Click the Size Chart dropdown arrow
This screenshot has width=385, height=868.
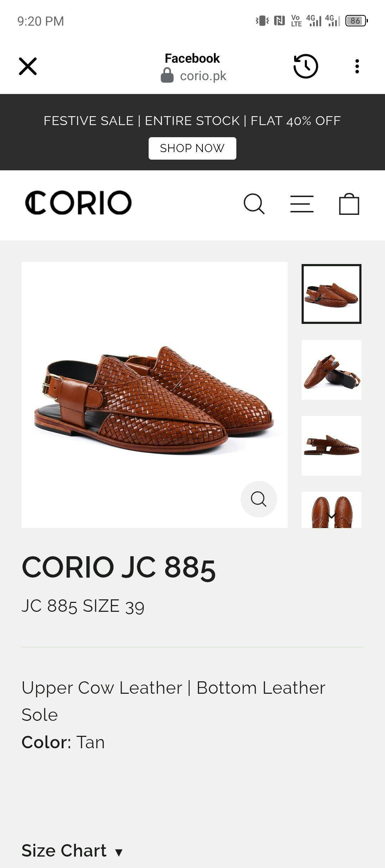119,852
